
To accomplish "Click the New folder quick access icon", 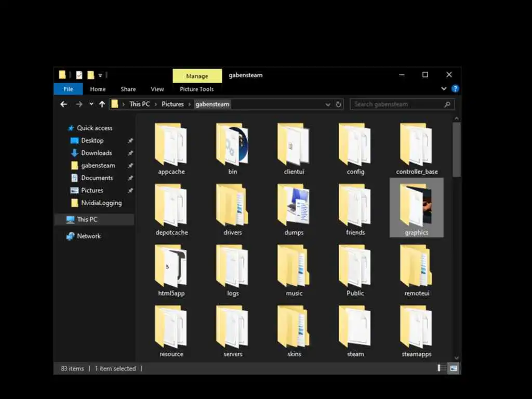I will (90, 75).
